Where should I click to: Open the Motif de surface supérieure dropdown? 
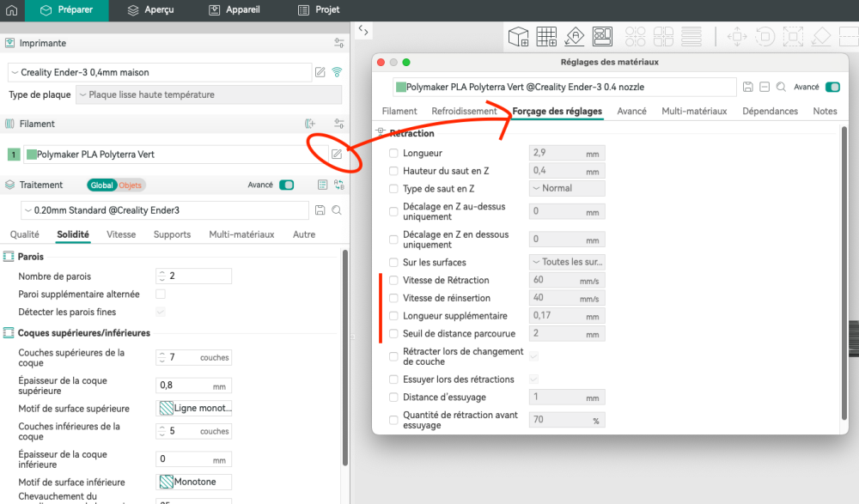194,408
